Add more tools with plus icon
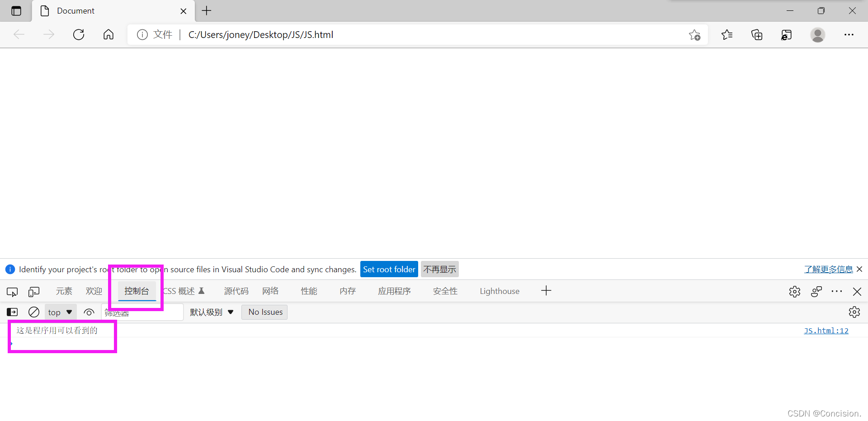The width and height of the screenshot is (868, 421). click(x=546, y=291)
